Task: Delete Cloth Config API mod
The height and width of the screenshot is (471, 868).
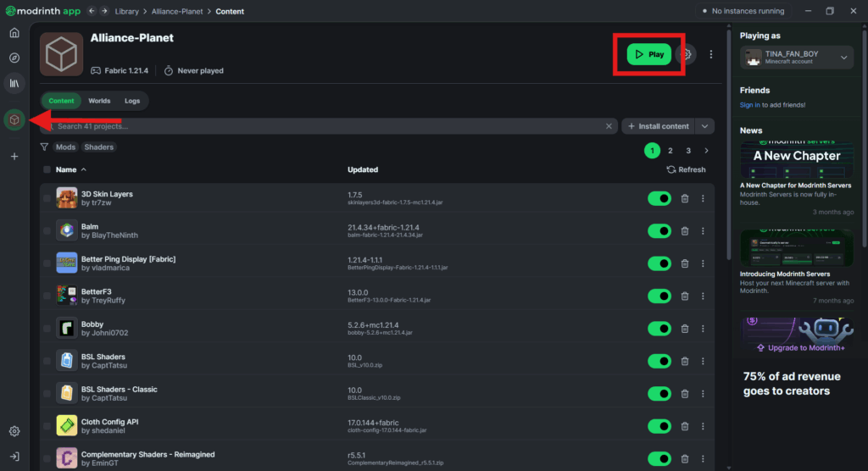Action: pyautogui.click(x=685, y=426)
